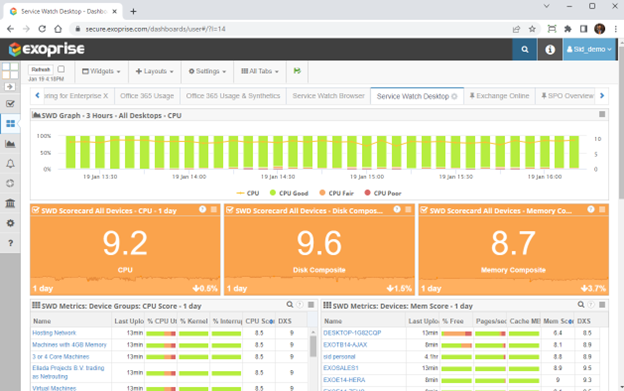
Task: Open the Layouts dropdown
Action: click(154, 71)
